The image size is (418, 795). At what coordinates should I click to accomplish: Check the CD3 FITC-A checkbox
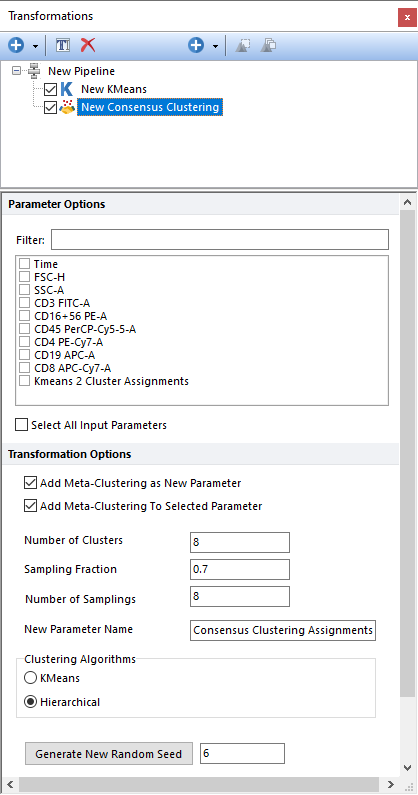(x=25, y=303)
